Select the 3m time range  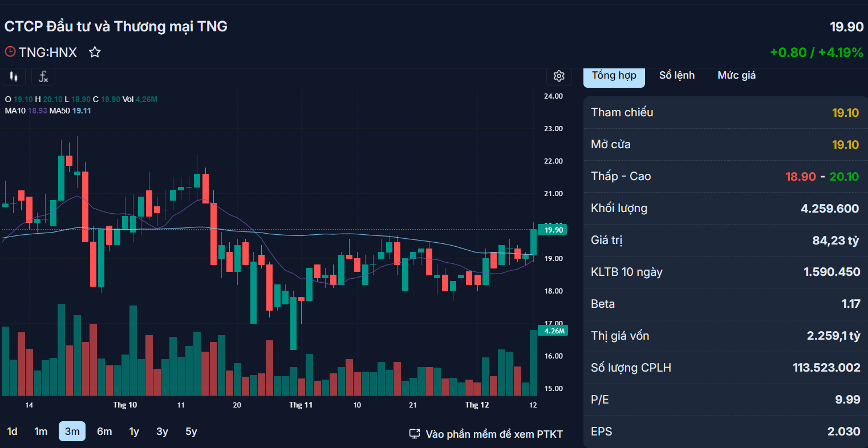click(x=72, y=431)
